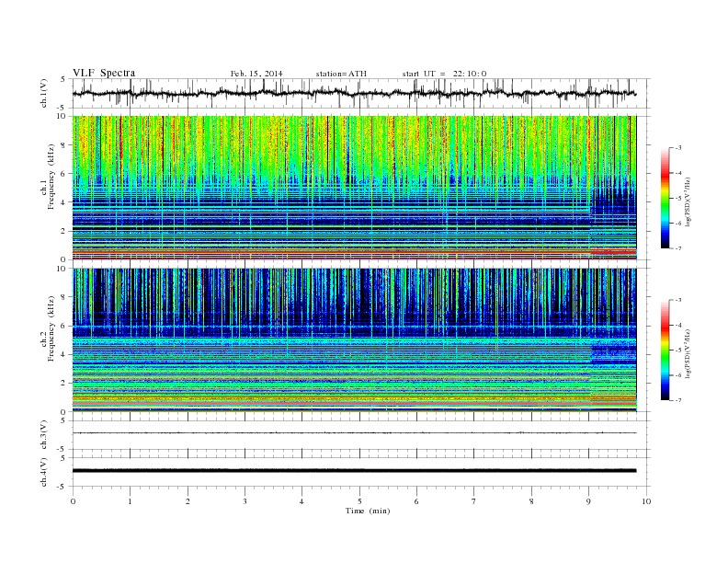Click the "-3" tick on ch.1 color bar
728x563 pixels.
(x=677, y=148)
